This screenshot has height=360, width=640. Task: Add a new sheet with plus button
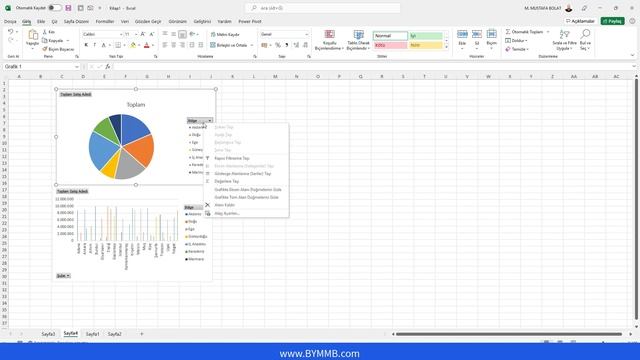(x=142, y=334)
